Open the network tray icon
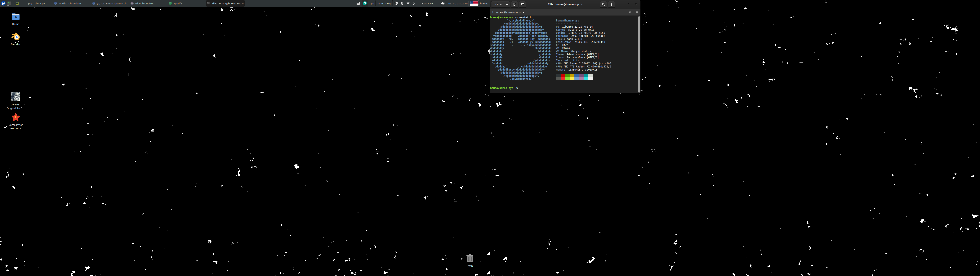Image resolution: width=980 pixels, height=276 pixels. click(408, 3)
